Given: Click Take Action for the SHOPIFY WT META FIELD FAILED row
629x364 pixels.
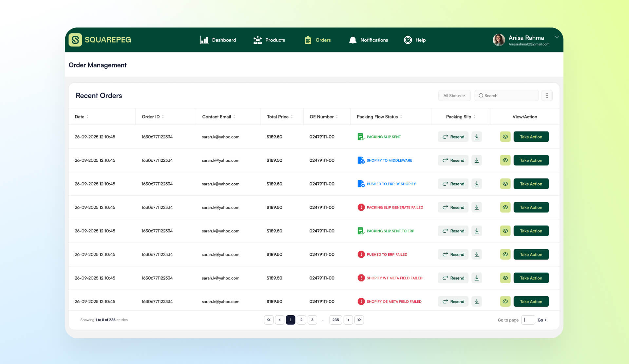Looking at the screenshot, I should point(531,278).
